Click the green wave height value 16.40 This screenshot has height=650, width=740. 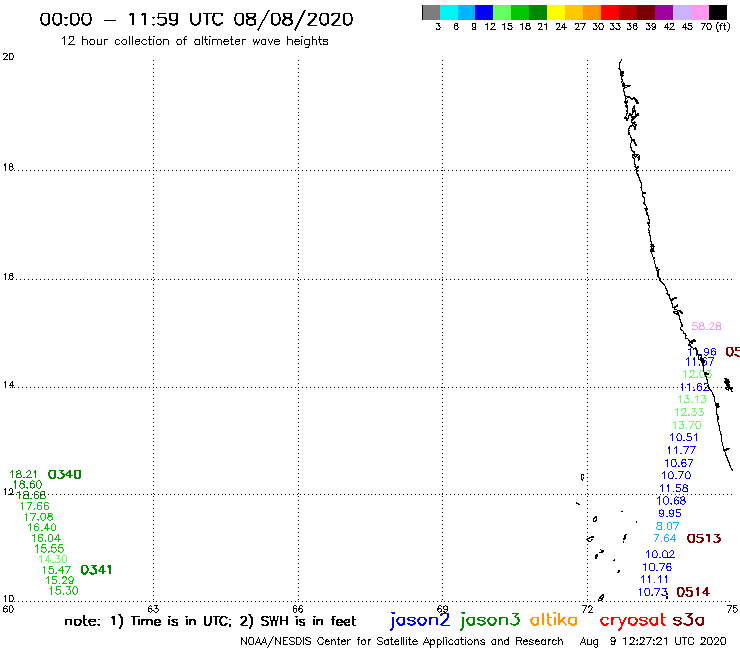[x=42, y=527]
